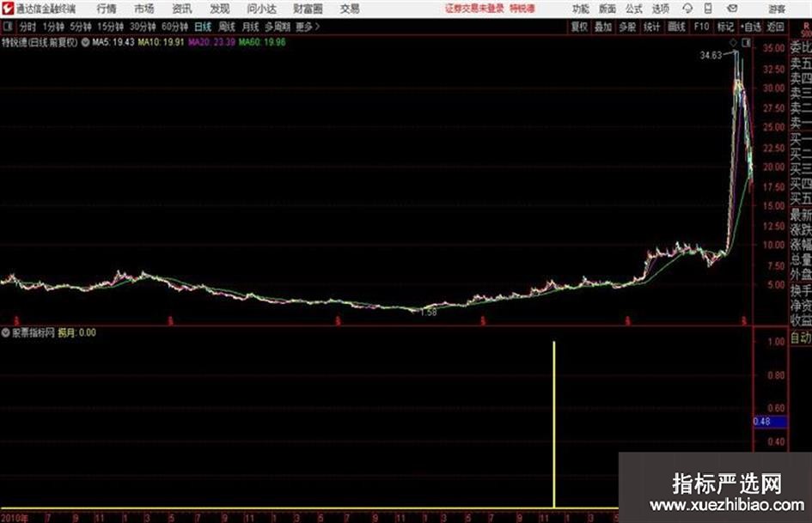
Task: Open the 功能 menu
Action: pyautogui.click(x=581, y=9)
